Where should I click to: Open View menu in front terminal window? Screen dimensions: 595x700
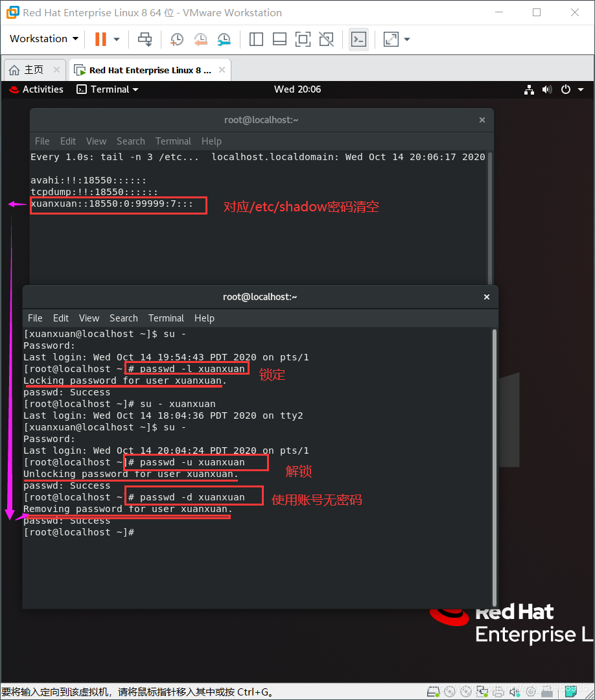(89, 318)
